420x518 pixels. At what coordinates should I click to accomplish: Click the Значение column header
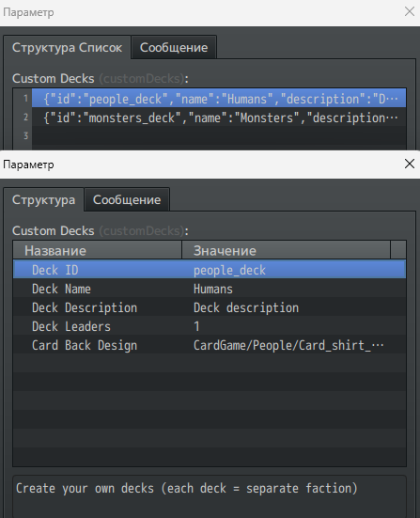coord(286,250)
